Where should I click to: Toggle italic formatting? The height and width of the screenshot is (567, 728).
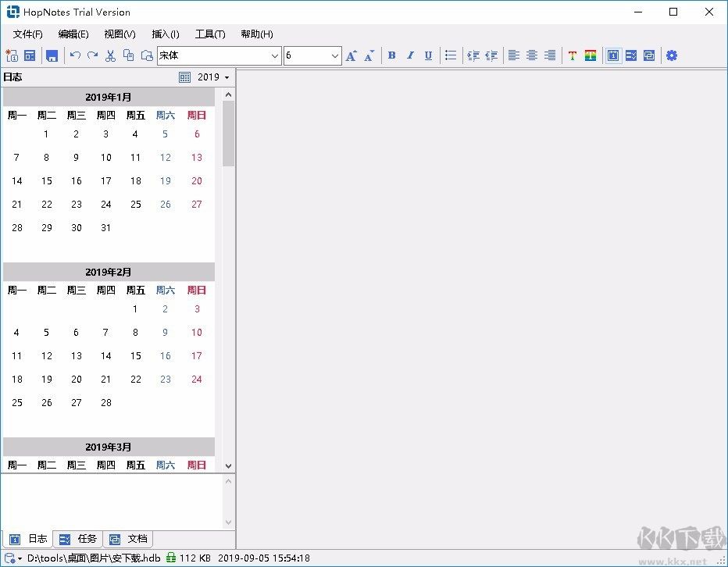410,55
